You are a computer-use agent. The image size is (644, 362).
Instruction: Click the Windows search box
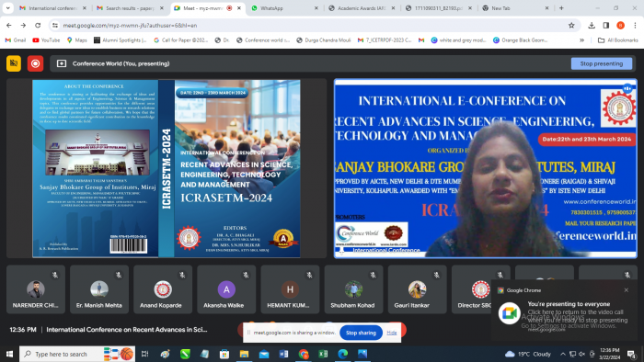coord(60,354)
